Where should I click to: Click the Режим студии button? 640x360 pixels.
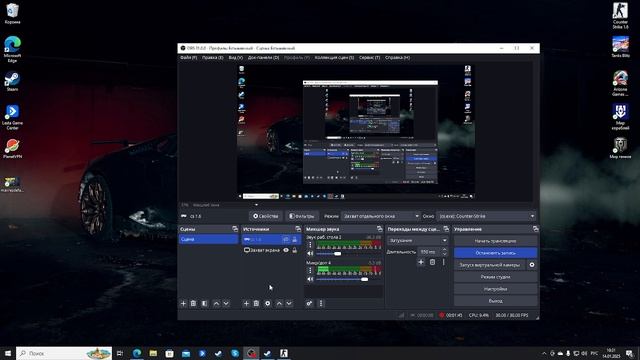[x=496, y=277]
